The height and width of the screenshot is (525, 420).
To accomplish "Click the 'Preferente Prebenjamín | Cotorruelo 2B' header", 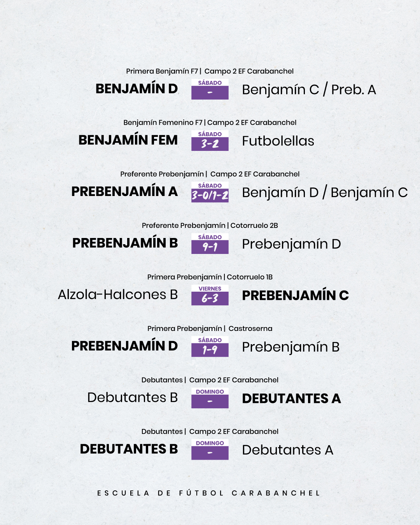I will click(210, 226).
